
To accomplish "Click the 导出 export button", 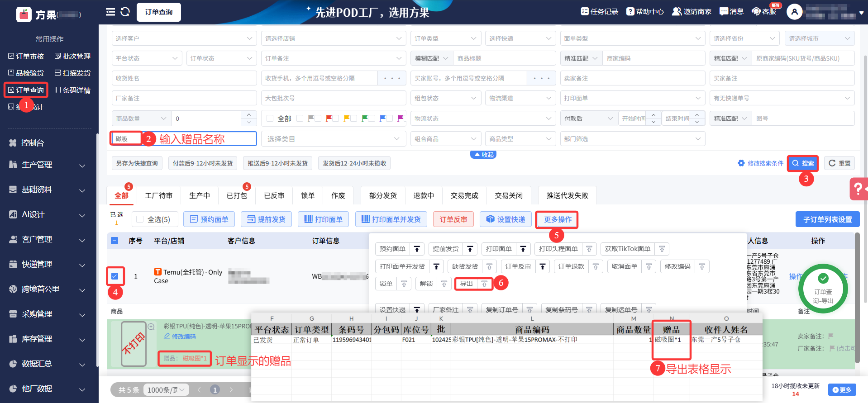I will (x=466, y=284).
